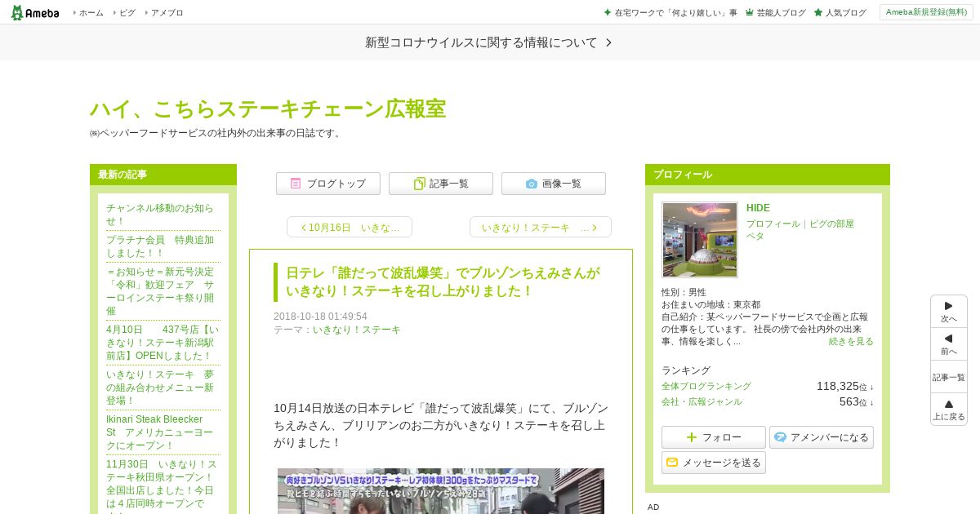Screen dimensions: 980x514
Task: Click green crown icon beside 芸能人ブログ
Action: tap(749, 13)
